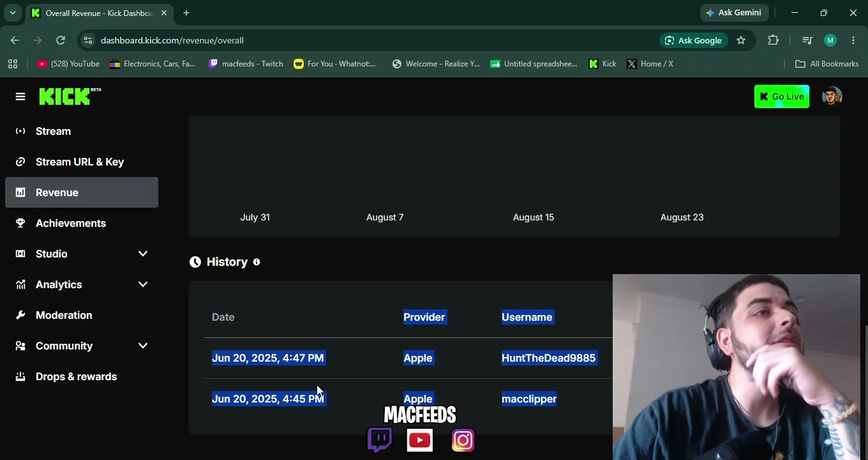Reload the current page
868x460 pixels.
pyautogui.click(x=61, y=40)
